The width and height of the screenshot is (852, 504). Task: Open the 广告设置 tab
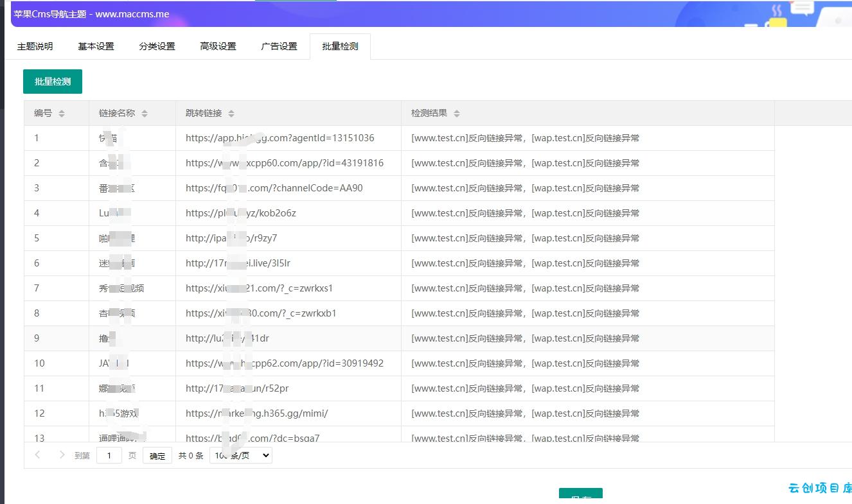point(279,46)
